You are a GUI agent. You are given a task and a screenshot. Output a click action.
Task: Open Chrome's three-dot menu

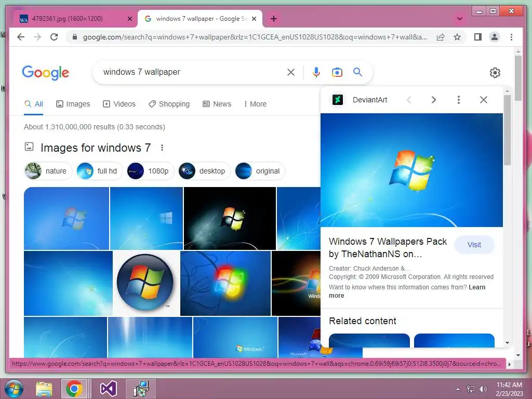click(511, 37)
